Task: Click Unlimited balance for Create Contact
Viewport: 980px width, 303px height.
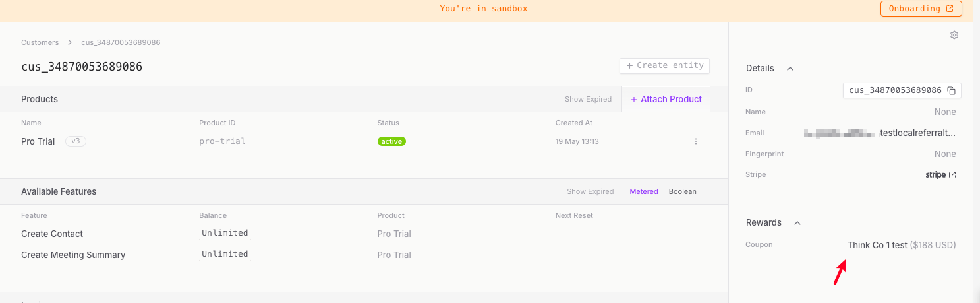Action: tap(225, 233)
